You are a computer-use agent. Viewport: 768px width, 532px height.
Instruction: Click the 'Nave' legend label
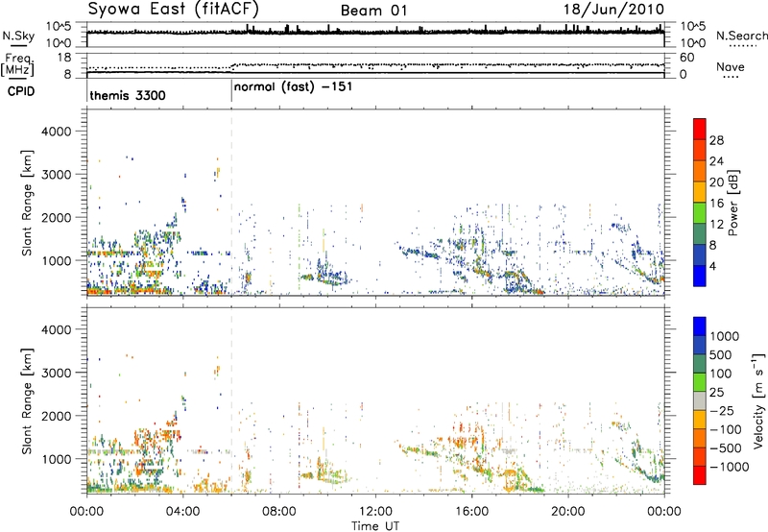pyautogui.click(x=731, y=66)
